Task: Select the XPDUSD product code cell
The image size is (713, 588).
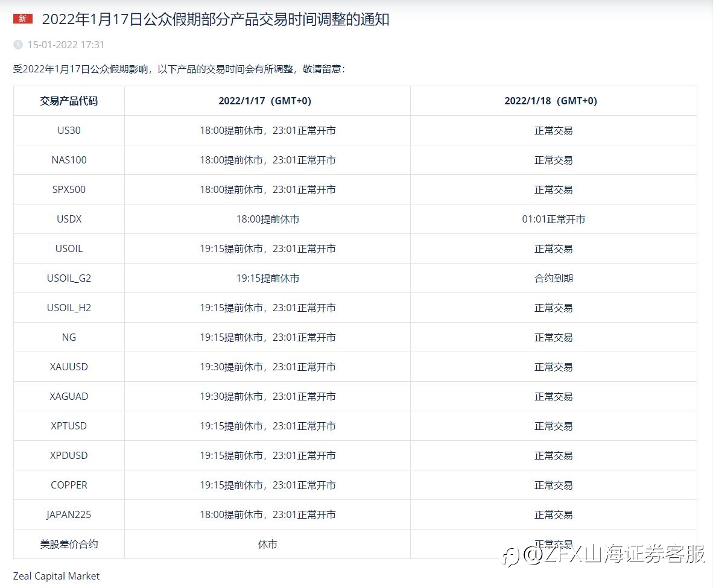Action: tap(69, 456)
